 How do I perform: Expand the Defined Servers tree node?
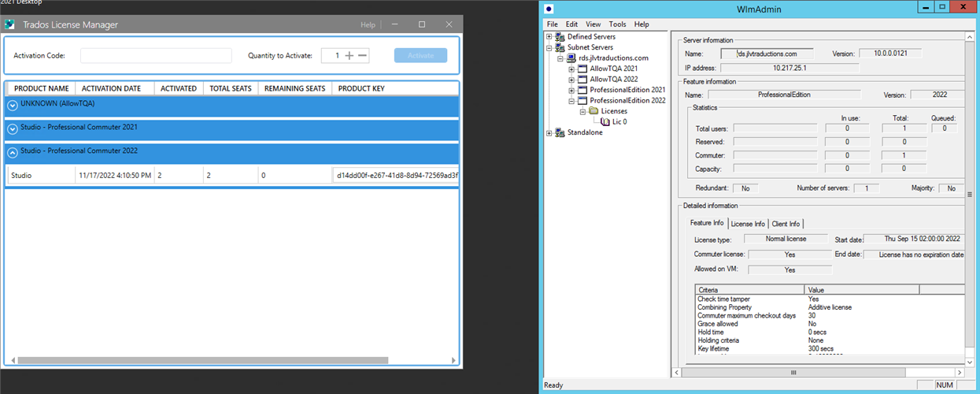pos(549,37)
